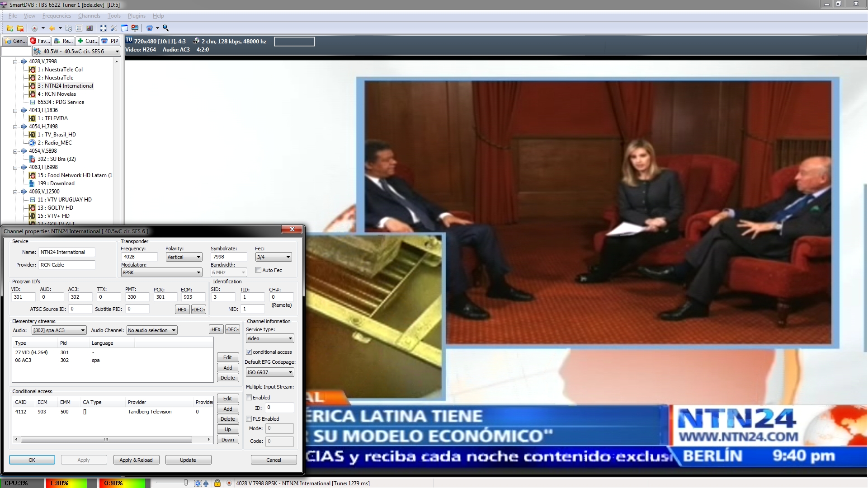Image resolution: width=868 pixels, height=488 pixels.
Task: Toggle the Auto Fec checkbox
Action: [x=258, y=270]
